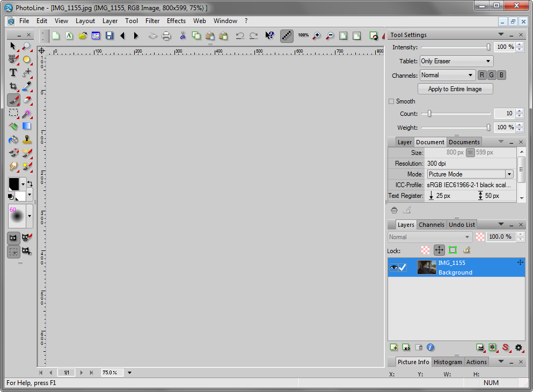
Task: Switch to the Histogram tab
Action: (x=448, y=362)
